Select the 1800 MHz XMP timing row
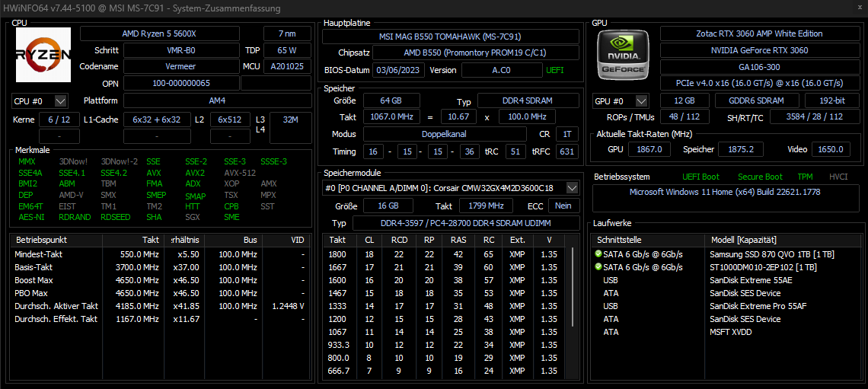868x389 pixels. click(445, 254)
